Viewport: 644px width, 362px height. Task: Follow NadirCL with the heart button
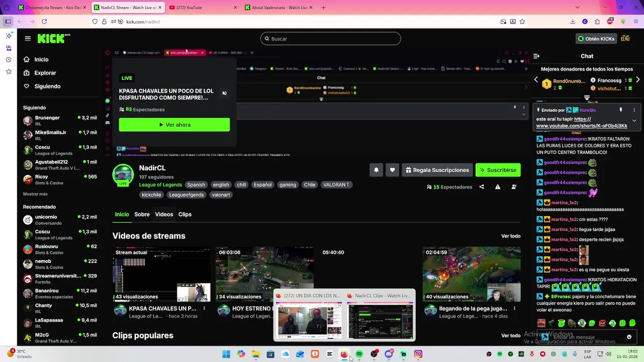(392, 170)
